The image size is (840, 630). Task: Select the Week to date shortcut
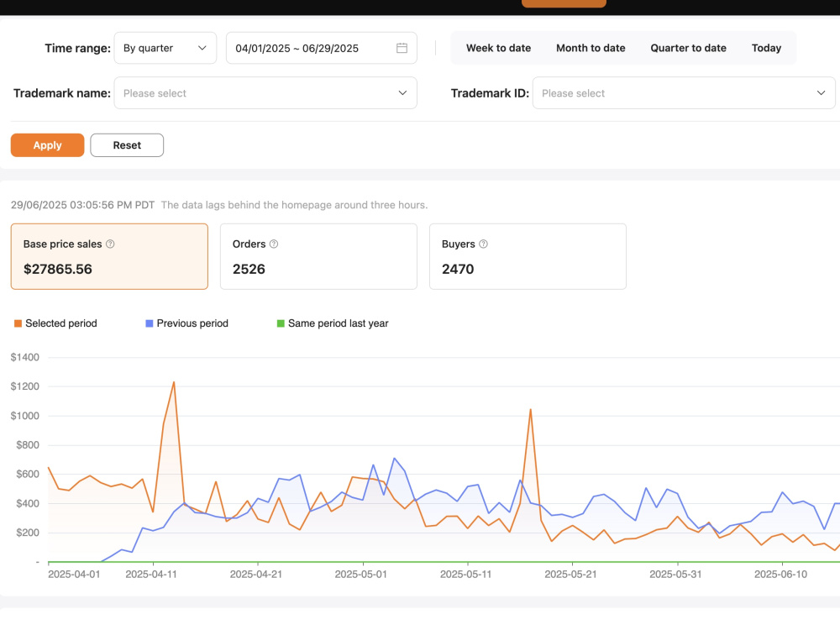(498, 48)
